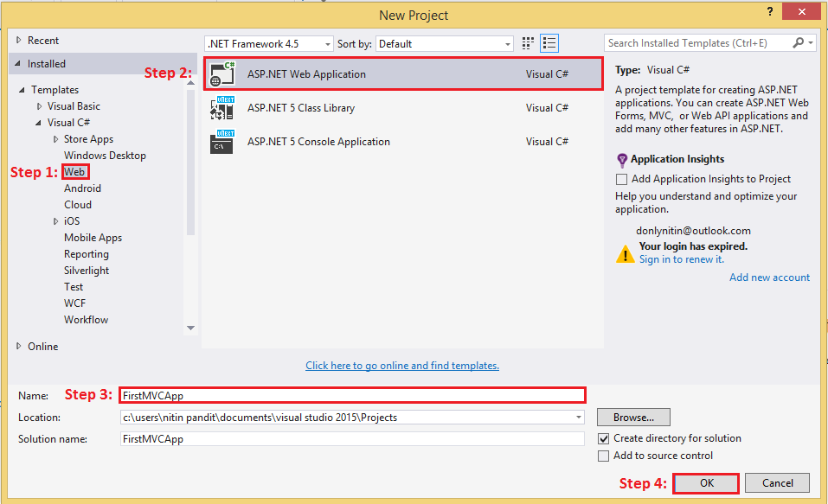Select the ASP.NET 5 Class Library row

point(403,108)
